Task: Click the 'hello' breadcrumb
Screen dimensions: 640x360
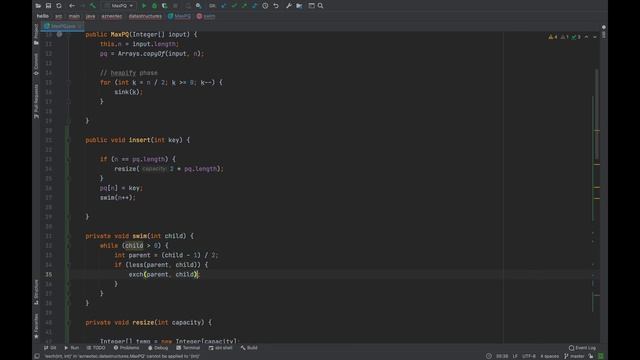Action: click(43, 16)
